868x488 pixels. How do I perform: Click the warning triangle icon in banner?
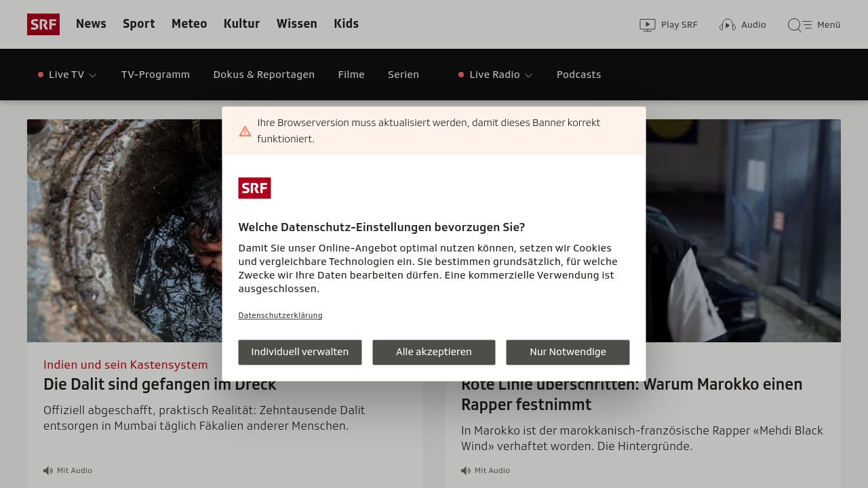point(245,131)
